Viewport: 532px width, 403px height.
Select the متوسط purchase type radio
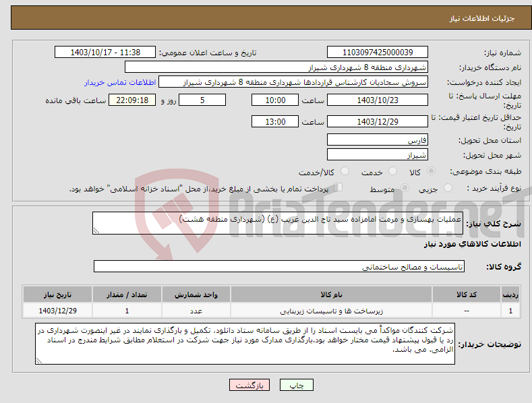point(405,187)
